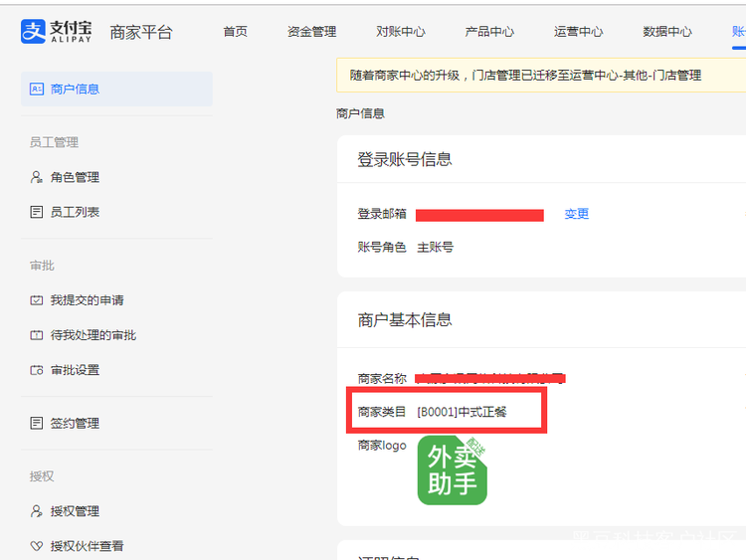The height and width of the screenshot is (560, 746).
Task: Click the 商户信息 card icon in sidebar
Action: coord(37,89)
